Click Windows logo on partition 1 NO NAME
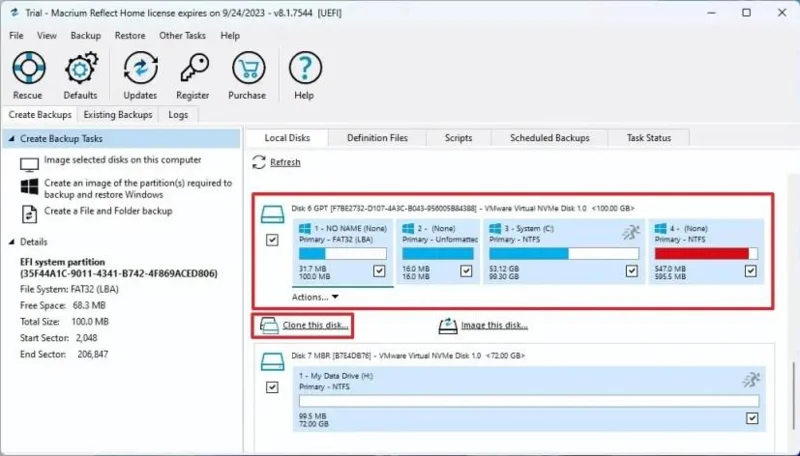The image size is (800, 456). coord(305,229)
